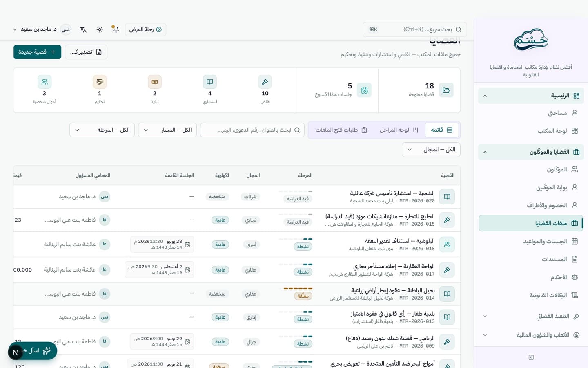Select ملفات القضايا in the sidebar
Image resolution: width=588 pixels, height=368 pixels.
531,223
